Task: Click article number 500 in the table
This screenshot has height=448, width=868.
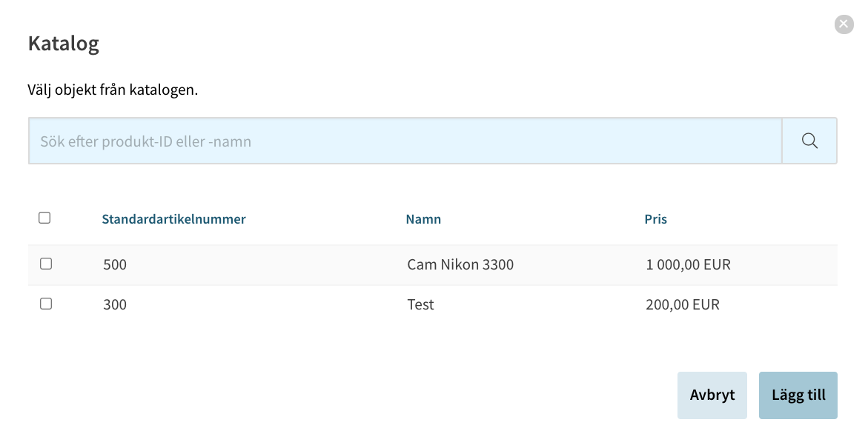Action: 115,264
